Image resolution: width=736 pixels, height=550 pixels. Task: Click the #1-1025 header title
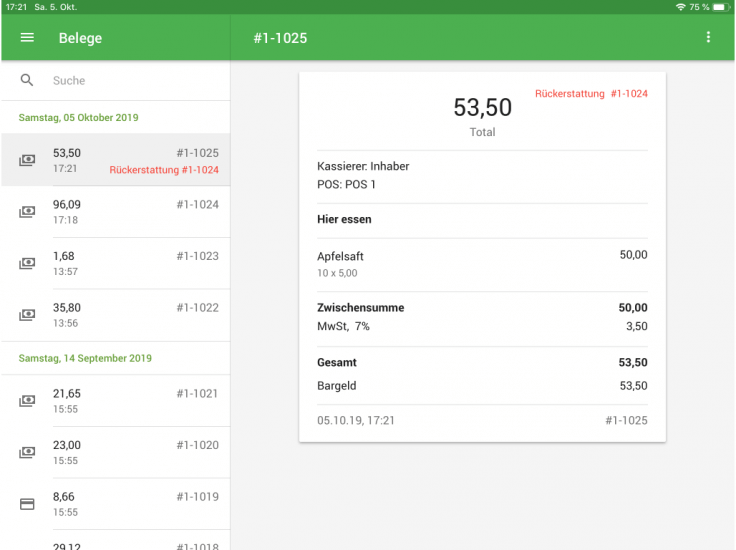tap(280, 38)
